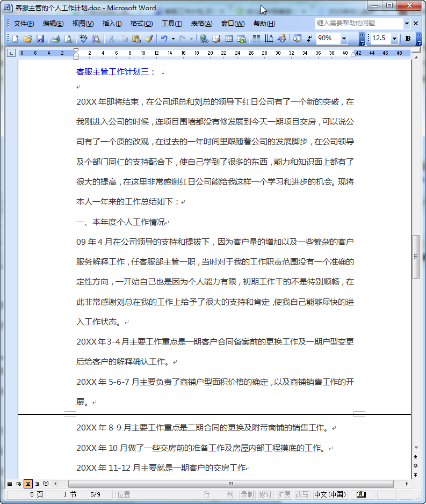426x504 pixels.
Task: Expand formatting toolbar options chevron
Action: click(x=418, y=39)
